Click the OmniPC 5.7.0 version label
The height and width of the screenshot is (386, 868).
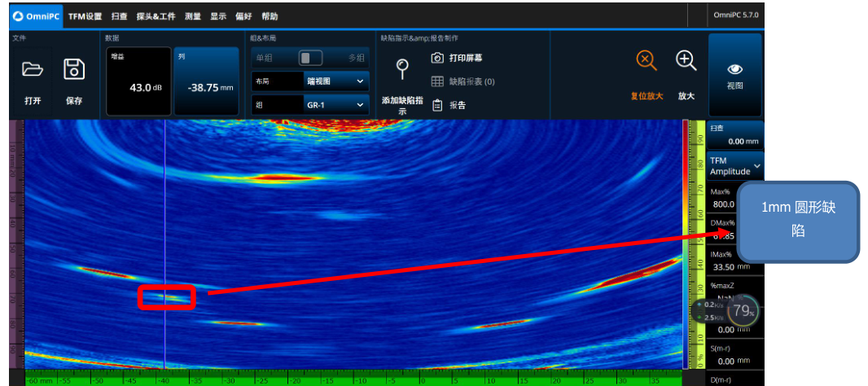click(735, 16)
